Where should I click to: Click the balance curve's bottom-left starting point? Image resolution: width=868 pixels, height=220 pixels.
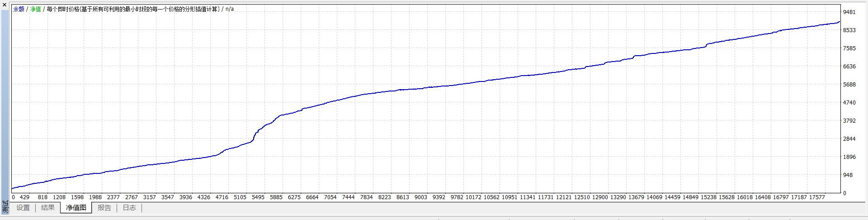(12, 188)
